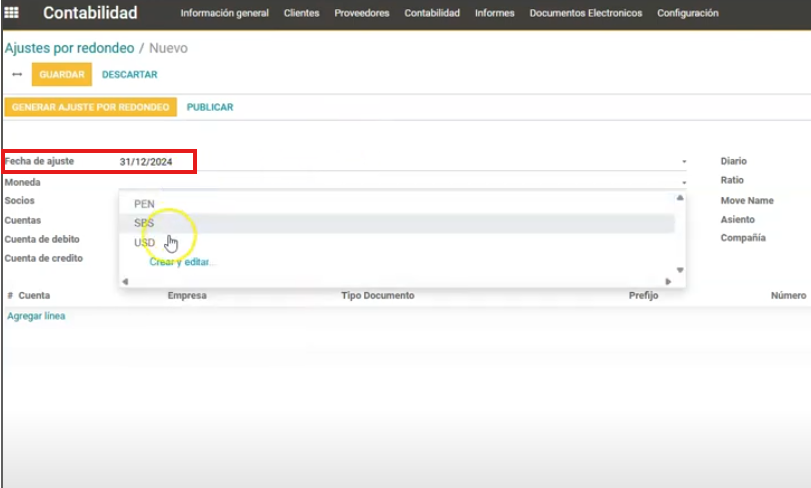
Task: Expand the Fecha de ajuste dropdown arrow
Action: click(684, 162)
